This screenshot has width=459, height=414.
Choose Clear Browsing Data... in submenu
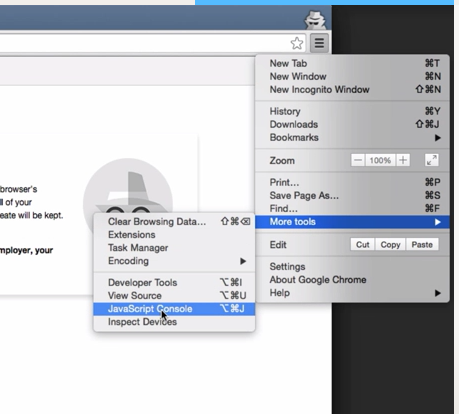174,222
